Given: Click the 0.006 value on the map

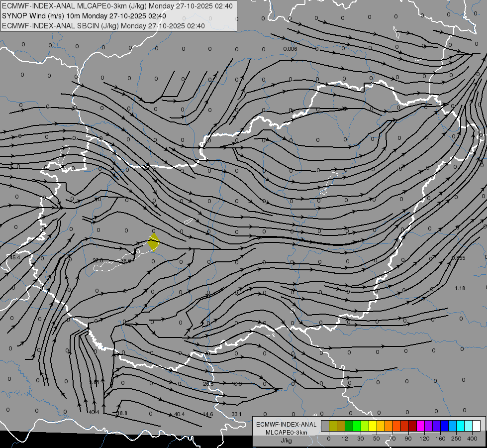Looking at the screenshot, I should (x=290, y=49).
